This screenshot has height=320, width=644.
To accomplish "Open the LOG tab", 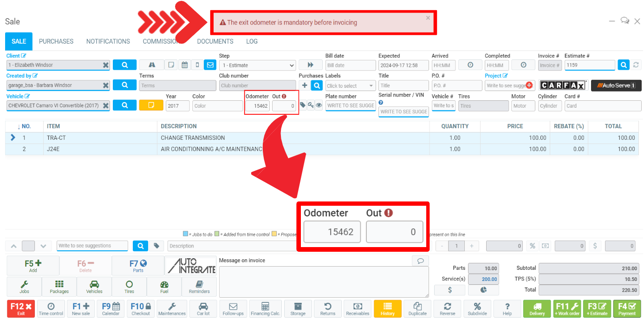I will tap(252, 41).
